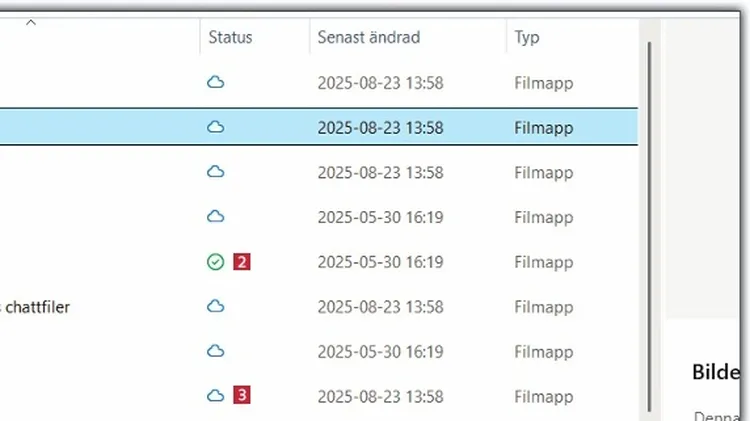Click the date in the green checkmark row
Image resolution: width=750 pixels, height=421 pixels.
point(380,262)
